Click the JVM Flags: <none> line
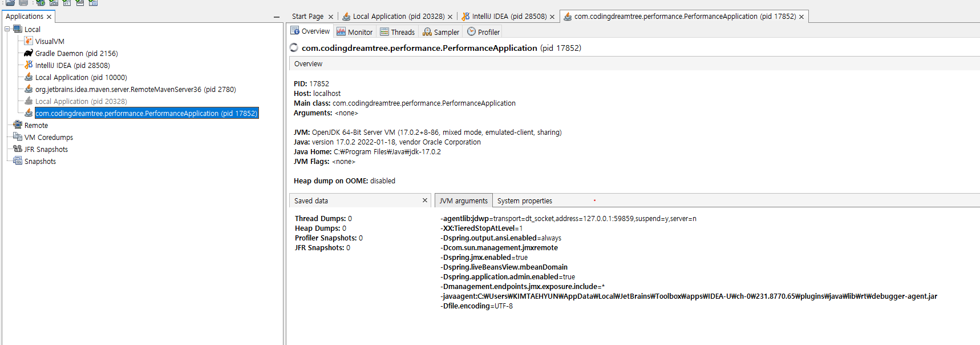 (325, 161)
